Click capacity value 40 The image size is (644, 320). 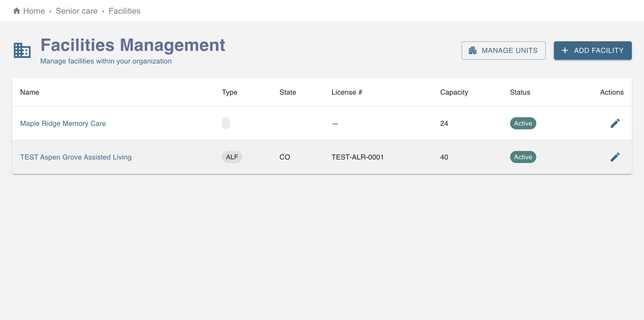coord(444,157)
